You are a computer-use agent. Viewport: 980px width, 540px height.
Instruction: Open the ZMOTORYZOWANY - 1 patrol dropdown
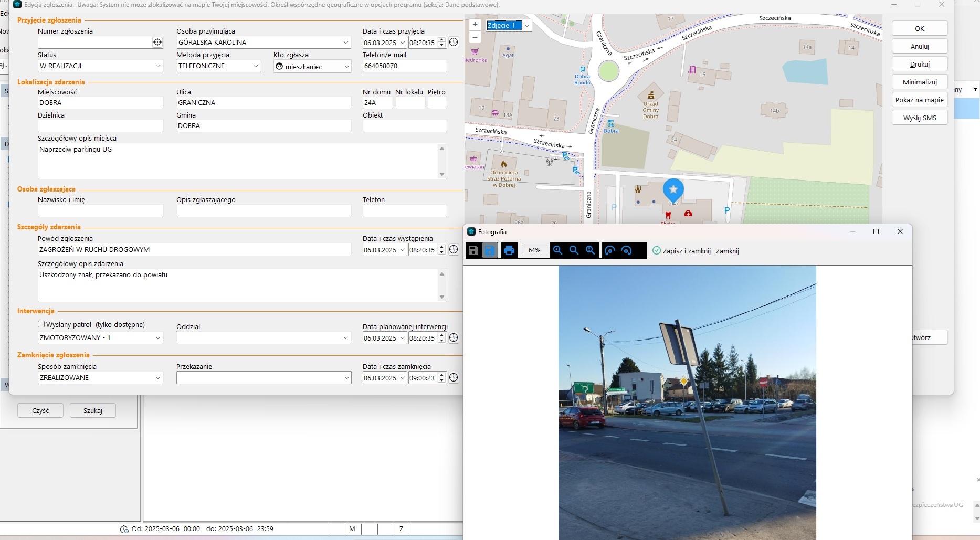point(158,338)
